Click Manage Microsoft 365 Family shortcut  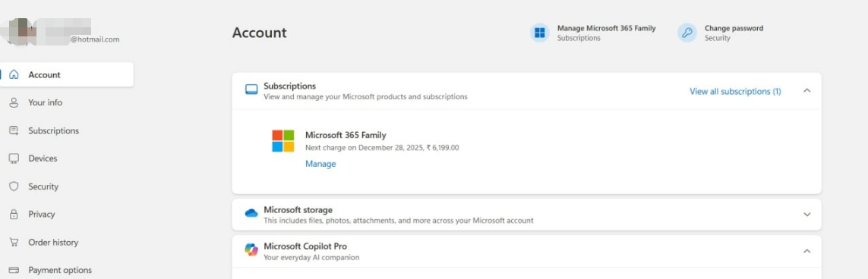[606, 28]
